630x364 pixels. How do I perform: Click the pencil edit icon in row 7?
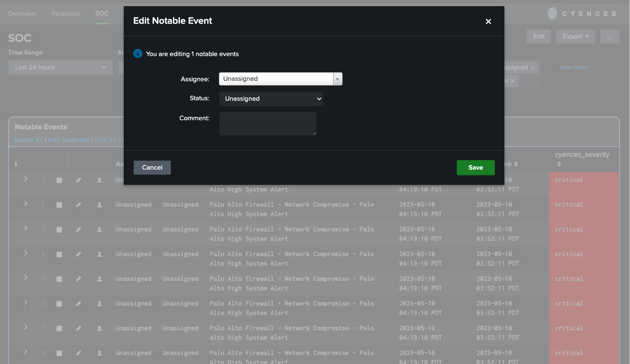tap(79, 328)
